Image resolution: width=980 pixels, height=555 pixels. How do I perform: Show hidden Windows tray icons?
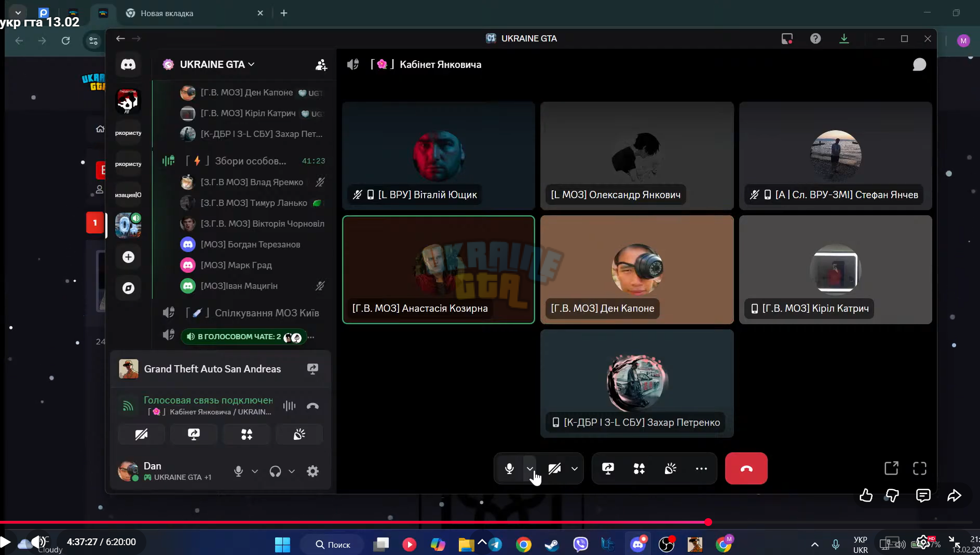(x=815, y=544)
